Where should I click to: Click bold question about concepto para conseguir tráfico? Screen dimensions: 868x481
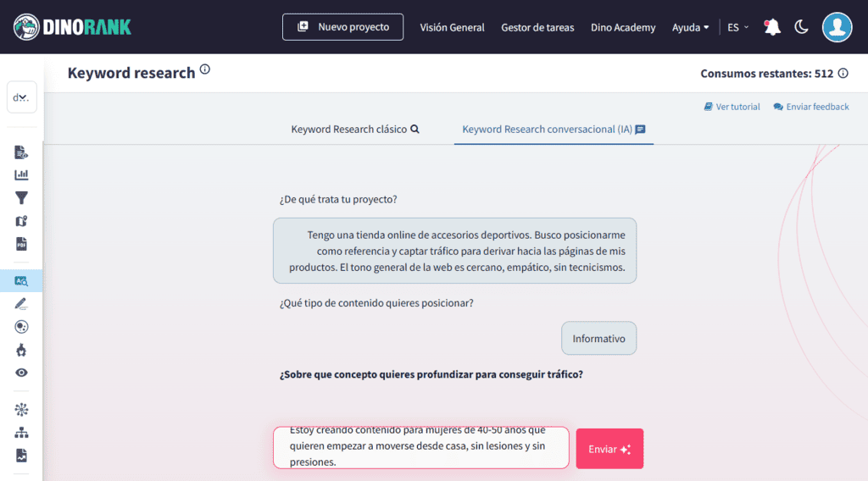pyautogui.click(x=431, y=374)
